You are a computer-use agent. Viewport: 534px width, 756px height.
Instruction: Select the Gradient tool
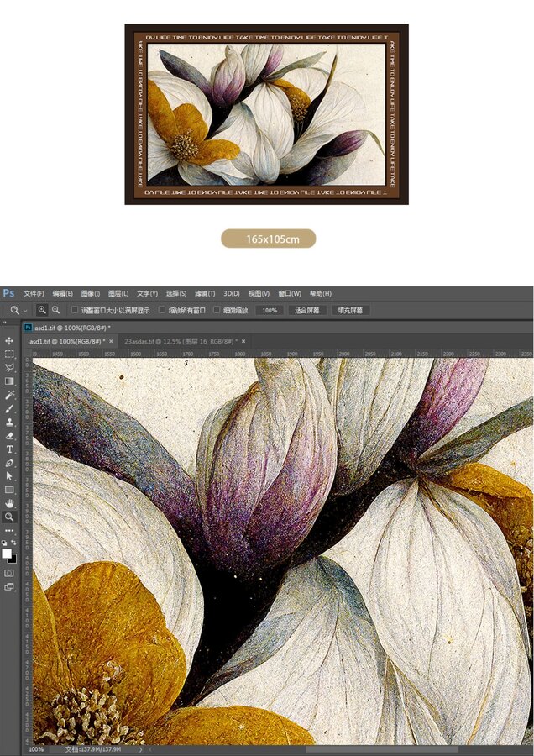(9, 381)
